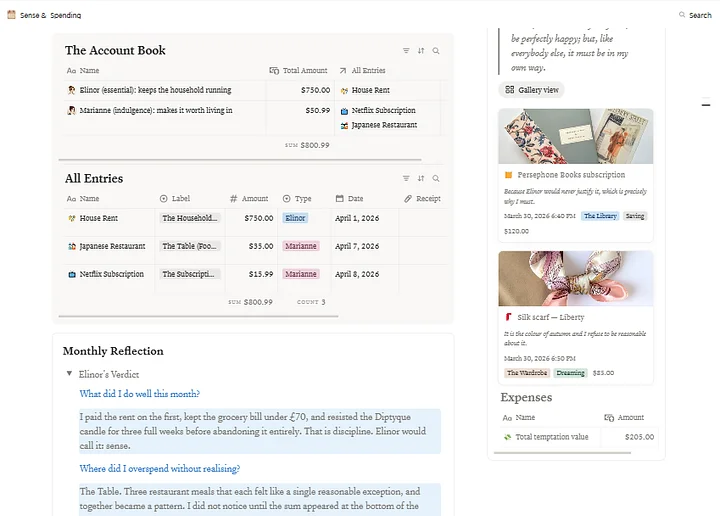Click the Total Amount column rollup icon
Viewport: 720px width, 516px height.
coord(274,71)
